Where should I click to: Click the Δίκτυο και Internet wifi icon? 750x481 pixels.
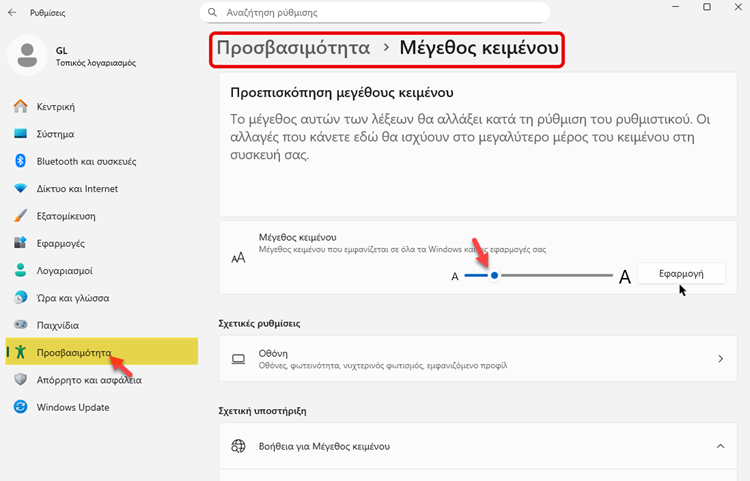coord(20,188)
